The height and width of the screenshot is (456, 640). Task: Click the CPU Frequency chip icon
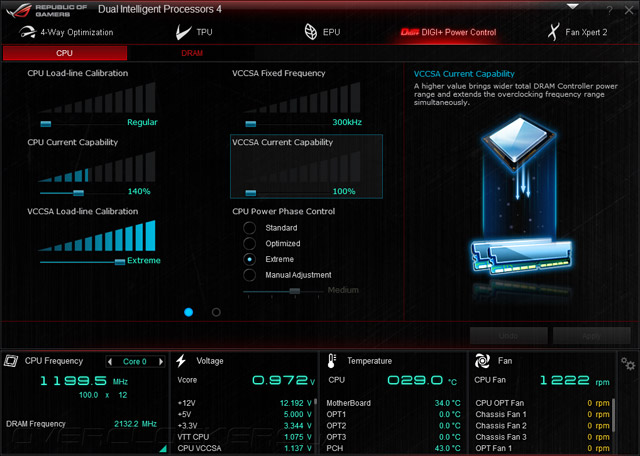[11, 361]
